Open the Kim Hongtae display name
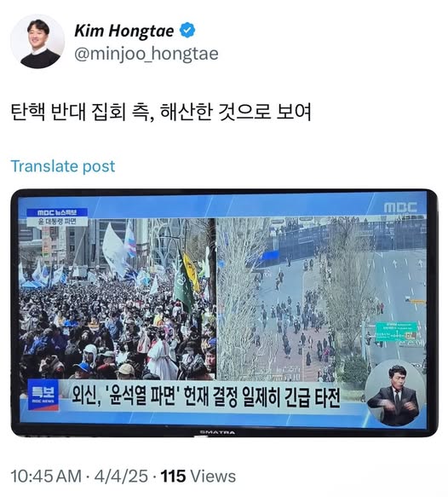This screenshot has width=448, height=497. [123, 31]
